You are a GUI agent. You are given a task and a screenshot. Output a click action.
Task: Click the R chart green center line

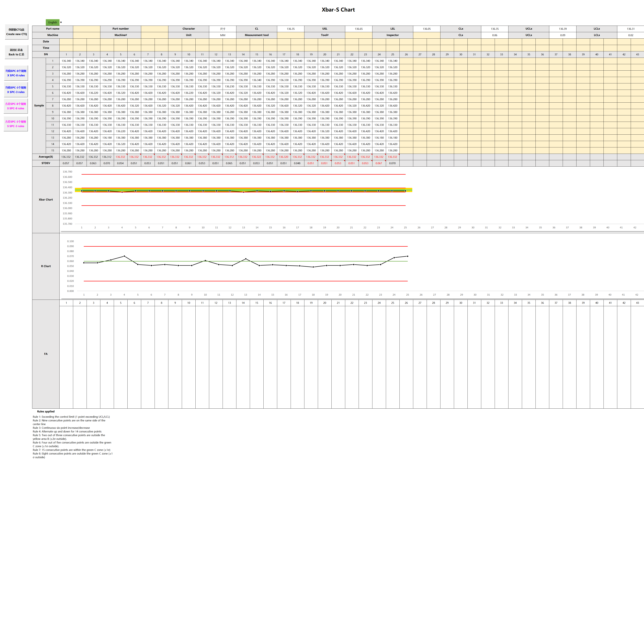[246, 261]
